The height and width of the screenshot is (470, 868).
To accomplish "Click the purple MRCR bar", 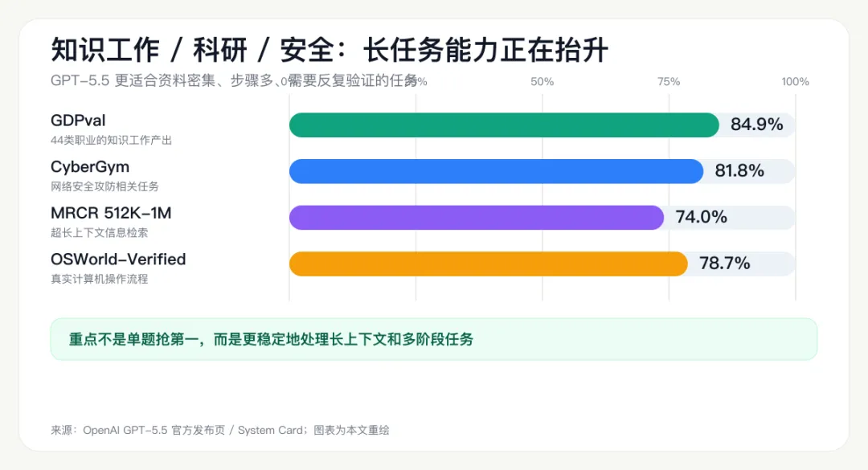I will pos(476,218).
